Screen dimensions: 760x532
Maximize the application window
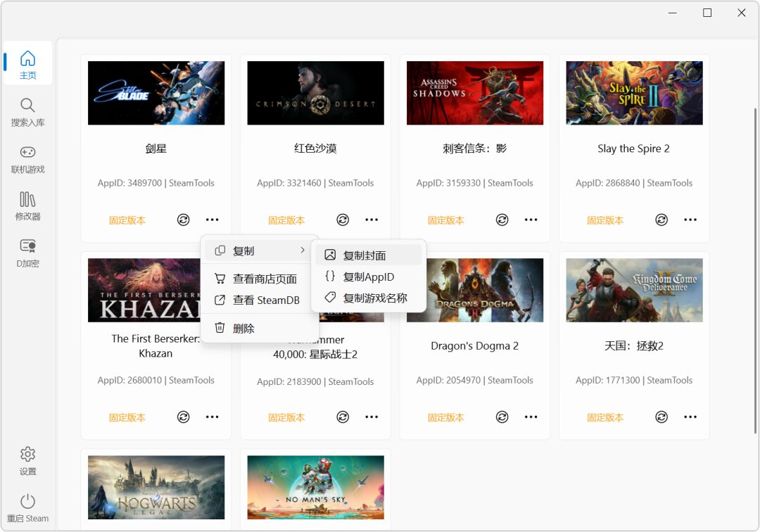(707, 13)
